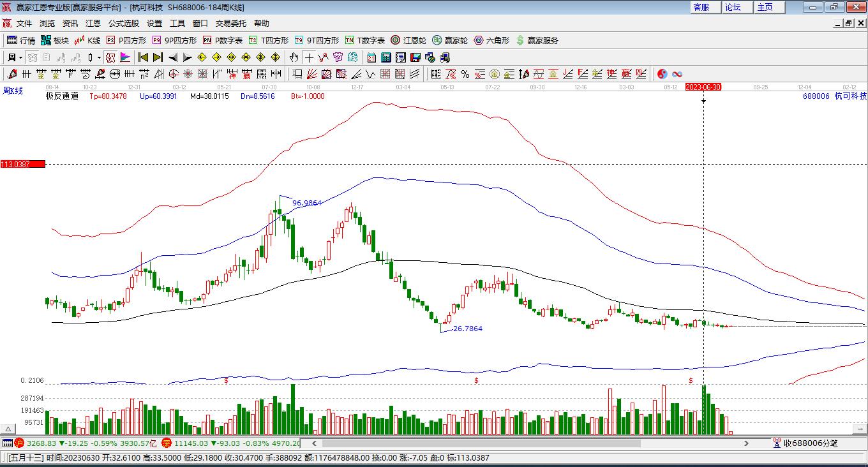Open the 浏览 menu

pos(47,23)
